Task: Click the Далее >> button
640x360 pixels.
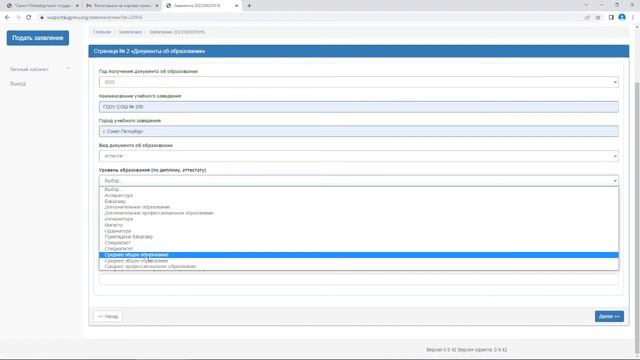Action: [609, 316]
